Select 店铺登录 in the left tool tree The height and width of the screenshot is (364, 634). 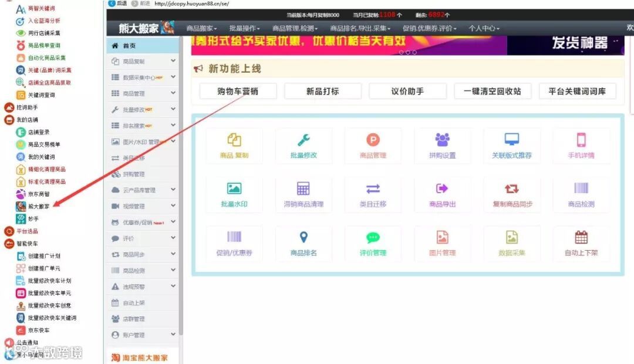click(x=33, y=132)
